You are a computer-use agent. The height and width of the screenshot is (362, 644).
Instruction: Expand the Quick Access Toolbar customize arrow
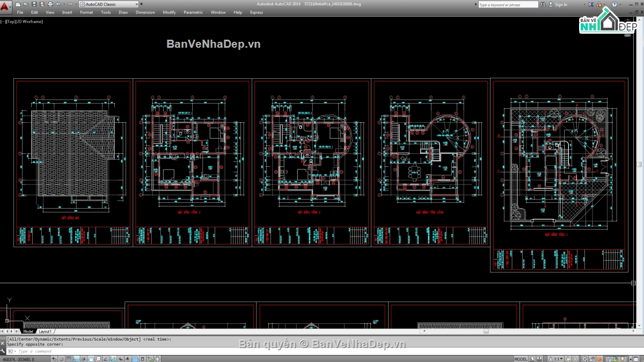(142, 4)
